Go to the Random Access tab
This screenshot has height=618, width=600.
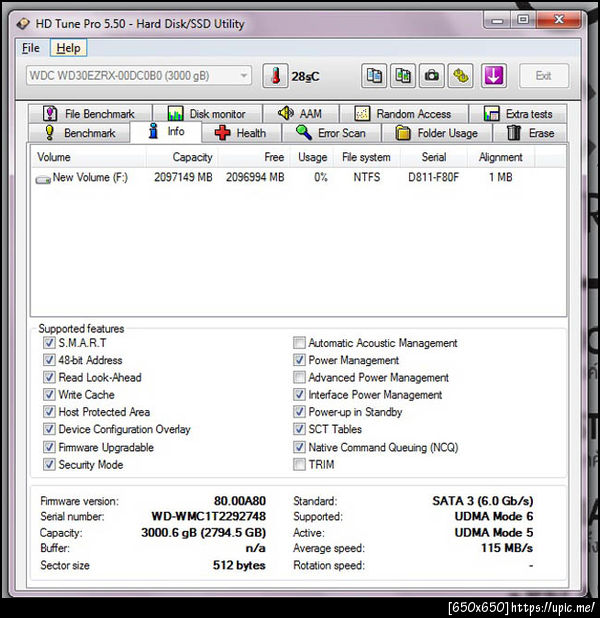tap(404, 114)
